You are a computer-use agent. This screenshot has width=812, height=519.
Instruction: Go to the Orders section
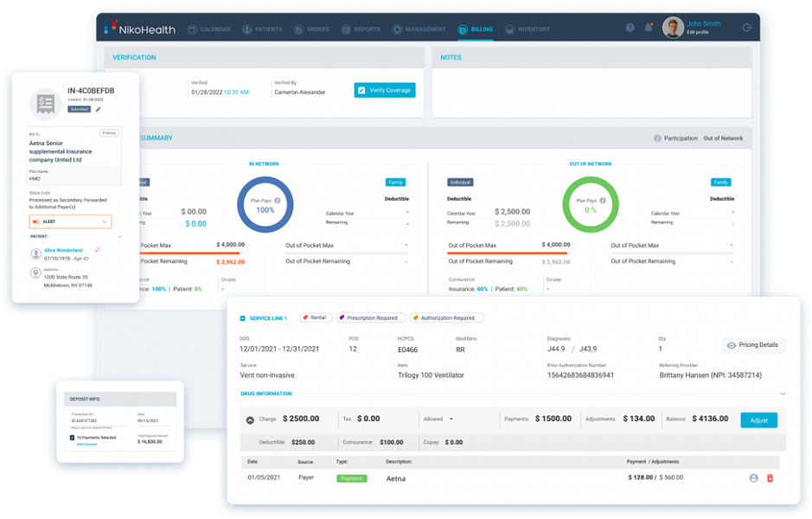tap(312, 29)
